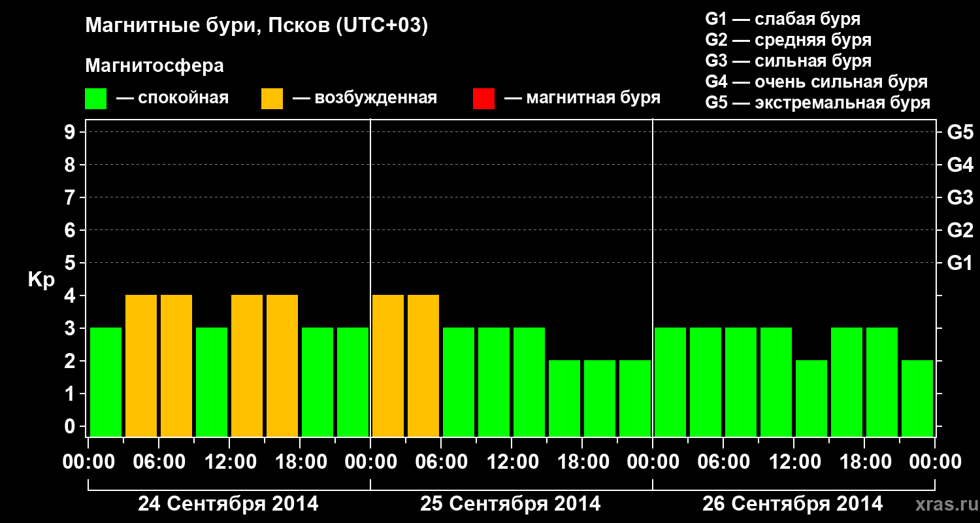Click the G3 storm level label on right axis

(960, 197)
